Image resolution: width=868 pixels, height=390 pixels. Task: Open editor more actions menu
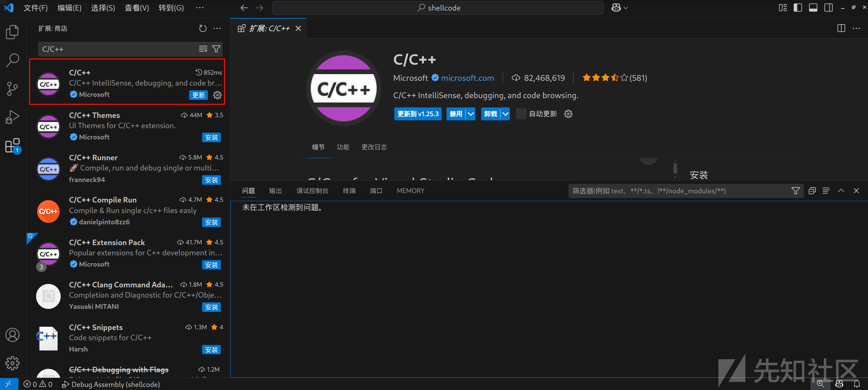tap(856, 28)
